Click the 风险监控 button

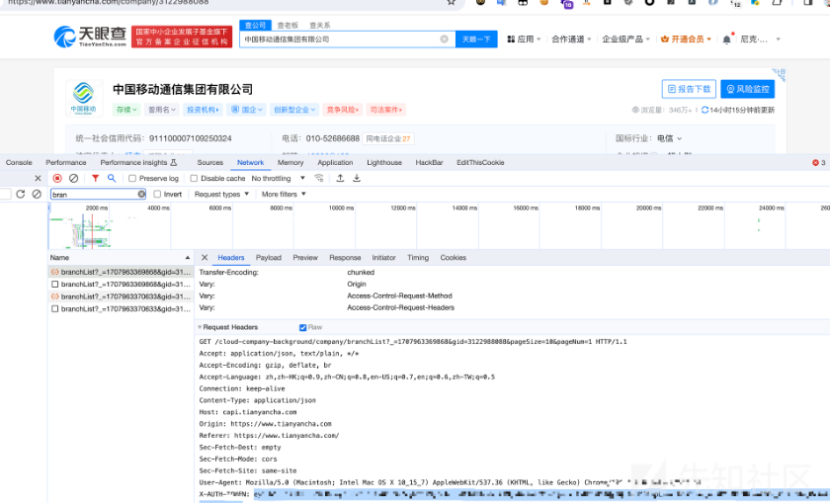[x=747, y=89]
